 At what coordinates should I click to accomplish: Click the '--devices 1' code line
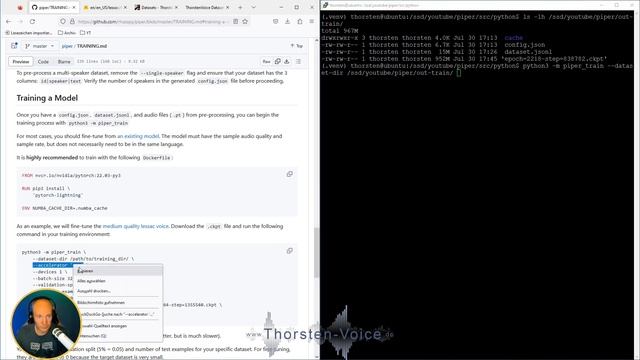pos(49,272)
